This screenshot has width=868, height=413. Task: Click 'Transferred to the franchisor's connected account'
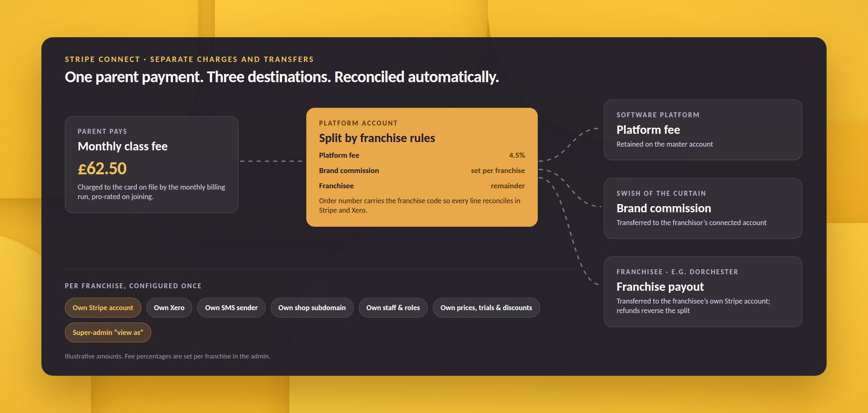tap(692, 223)
